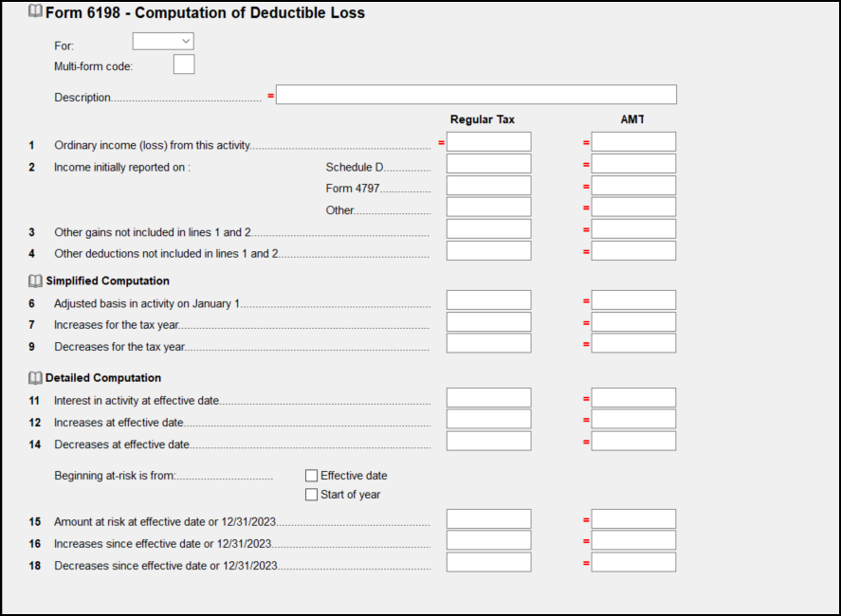The width and height of the screenshot is (841, 616).
Task: Click line 18 Decreases since effective date Regular field
Action: tap(488, 562)
